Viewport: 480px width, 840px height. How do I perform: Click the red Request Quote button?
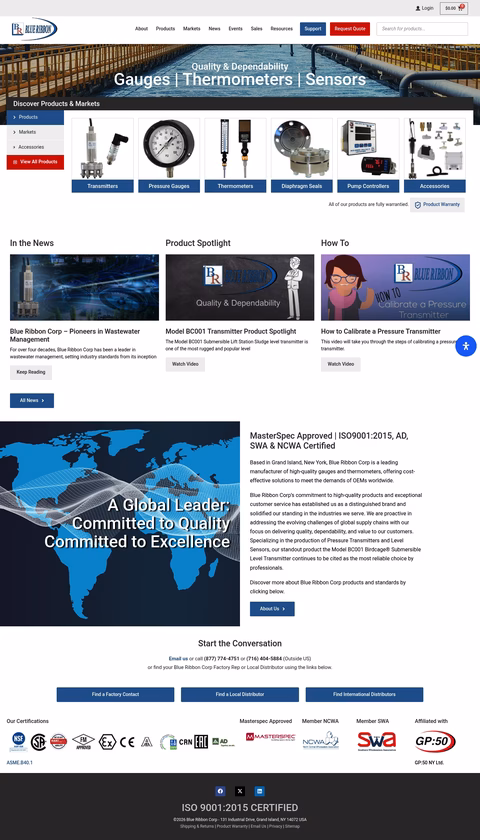(x=350, y=29)
